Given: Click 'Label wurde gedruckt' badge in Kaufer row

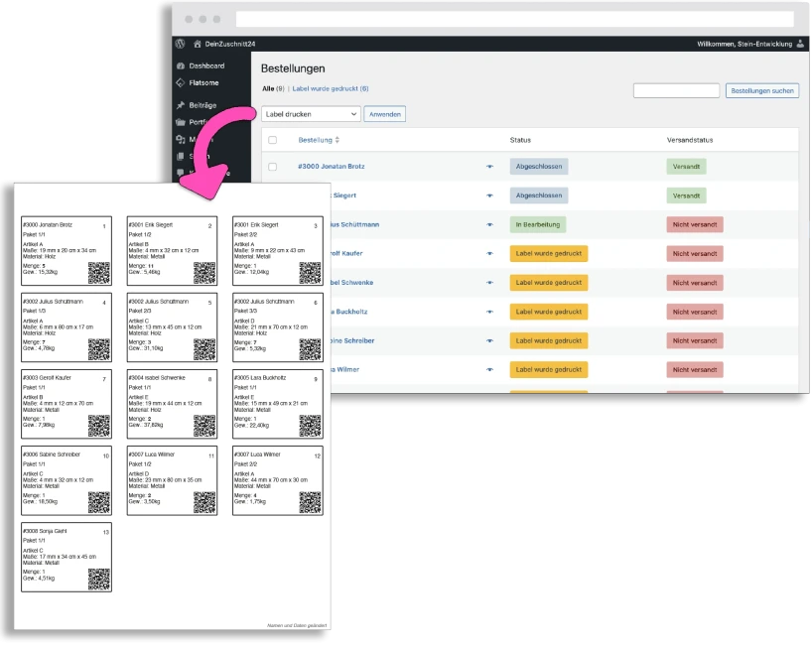Looking at the screenshot, I should (x=548, y=254).
